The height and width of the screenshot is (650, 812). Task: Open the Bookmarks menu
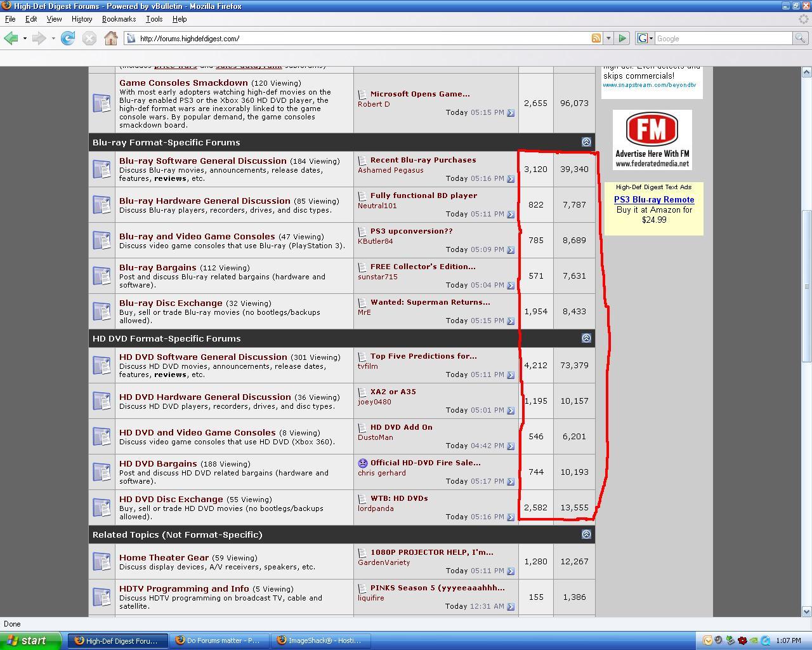tap(119, 19)
